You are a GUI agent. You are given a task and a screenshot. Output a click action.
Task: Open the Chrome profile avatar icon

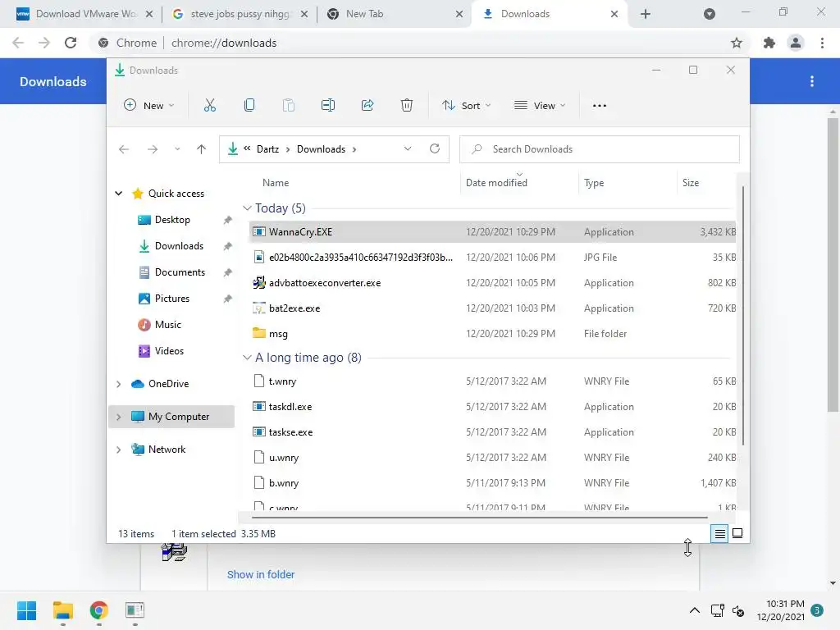[796, 43]
